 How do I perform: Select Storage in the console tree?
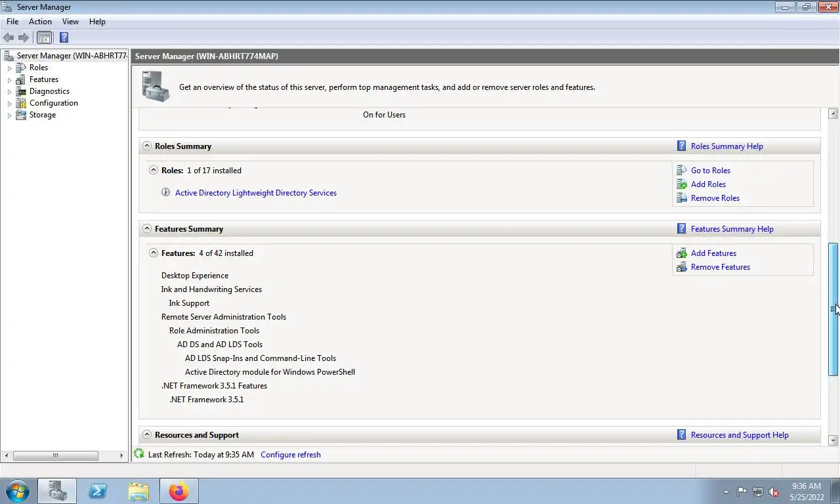(43, 115)
